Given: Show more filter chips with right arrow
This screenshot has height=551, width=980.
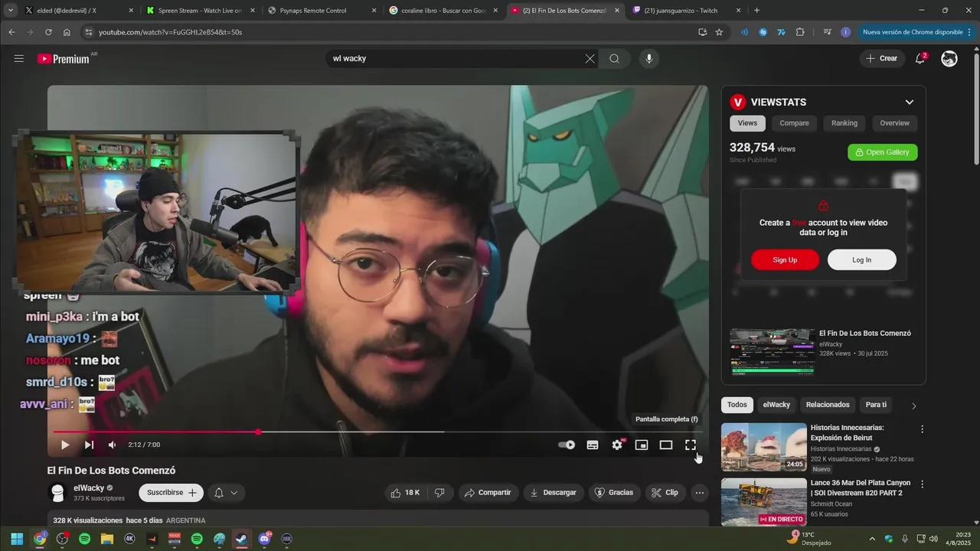Looking at the screenshot, I should [x=913, y=406].
